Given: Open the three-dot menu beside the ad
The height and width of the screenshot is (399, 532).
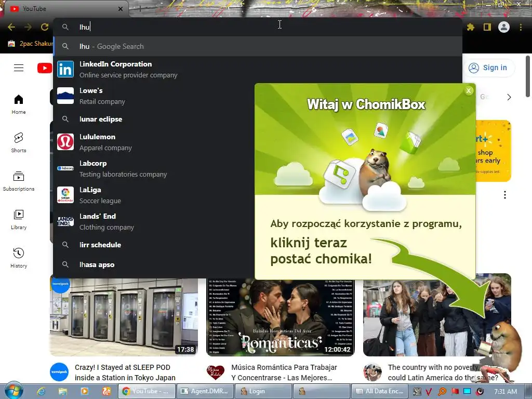Looking at the screenshot, I should click(505, 195).
